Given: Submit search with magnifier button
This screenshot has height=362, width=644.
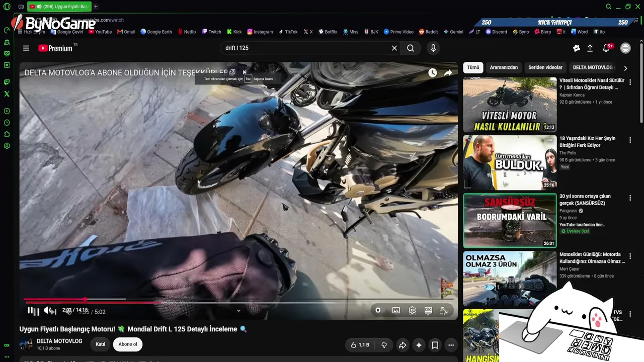Looking at the screenshot, I should coord(411,48).
